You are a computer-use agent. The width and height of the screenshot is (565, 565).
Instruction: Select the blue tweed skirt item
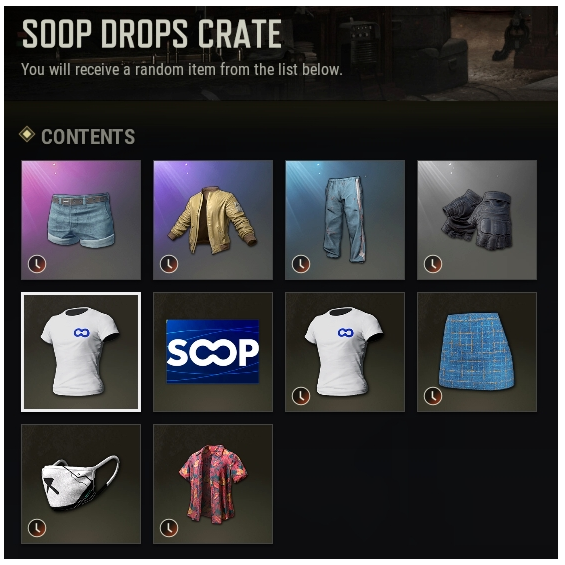click(x=477, y=352)
